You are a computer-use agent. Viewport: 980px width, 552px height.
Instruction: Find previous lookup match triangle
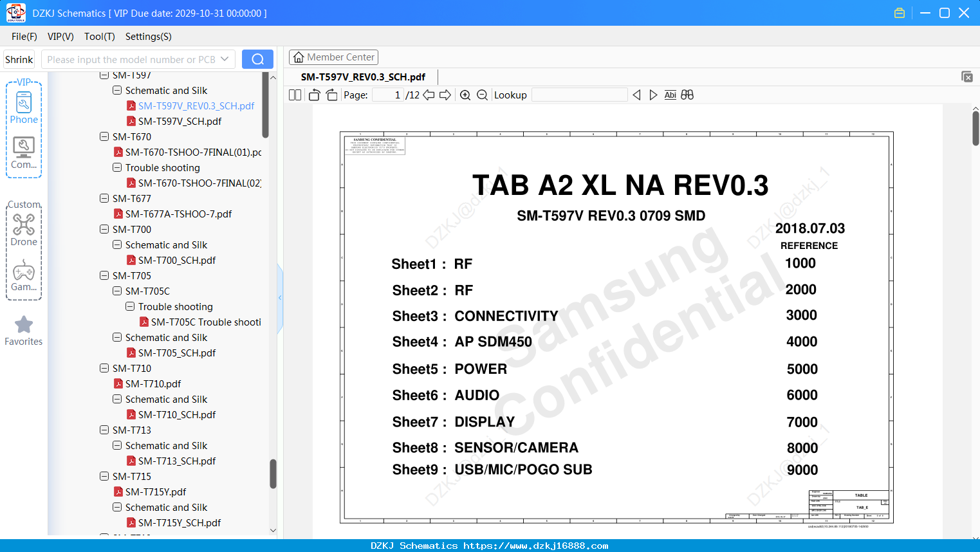636,95
